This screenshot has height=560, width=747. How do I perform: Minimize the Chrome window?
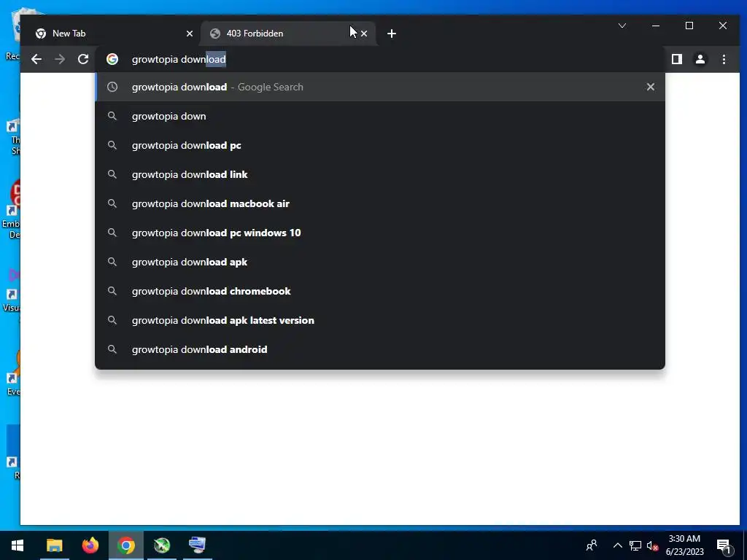656,26
